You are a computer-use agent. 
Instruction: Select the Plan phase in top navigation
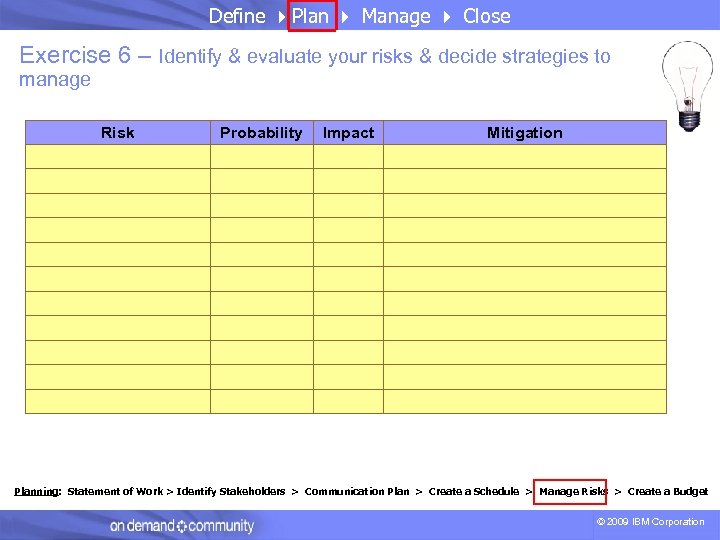311,16
